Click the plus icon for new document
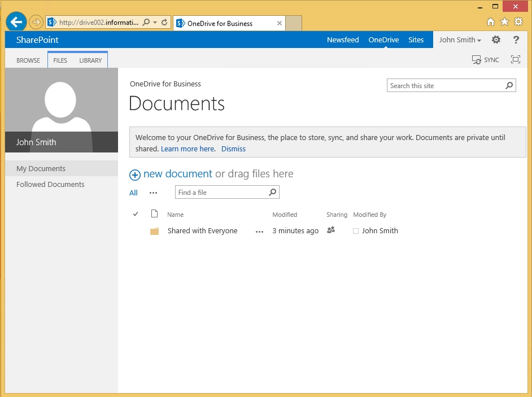532x397 pixels. tap(135, 174)
